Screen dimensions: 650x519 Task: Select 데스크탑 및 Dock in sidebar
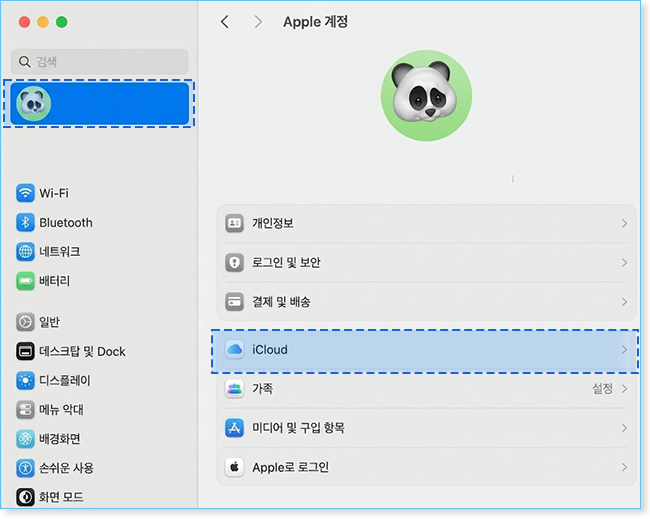pyautogui.click(x=82, y=352)
